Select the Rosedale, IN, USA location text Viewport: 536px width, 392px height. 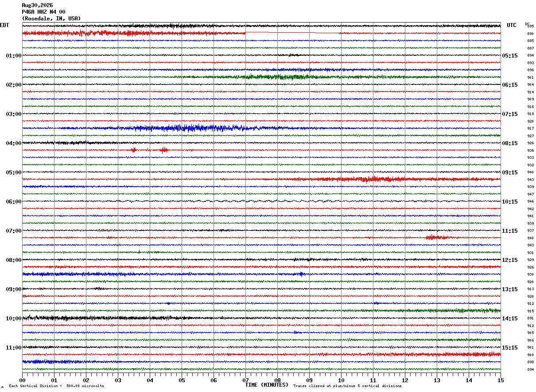click(x=51, y=19)
